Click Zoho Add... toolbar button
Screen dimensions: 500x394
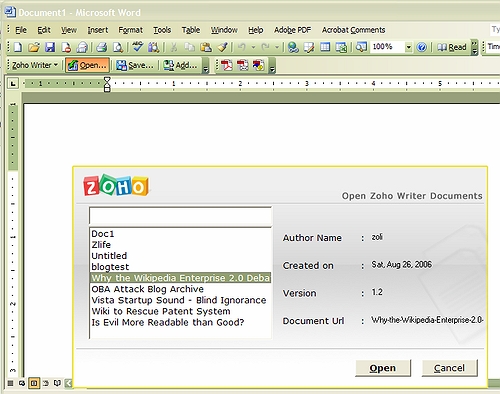point(180,65)
